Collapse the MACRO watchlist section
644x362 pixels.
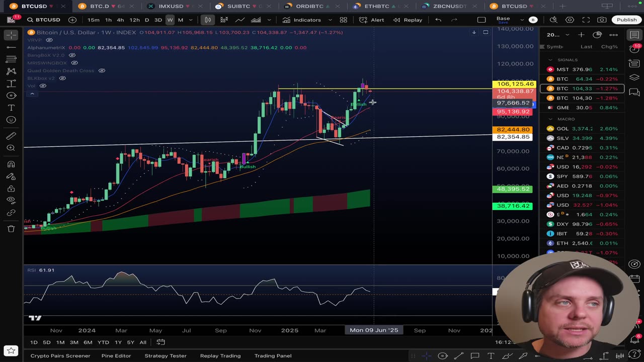coord(550,119)
